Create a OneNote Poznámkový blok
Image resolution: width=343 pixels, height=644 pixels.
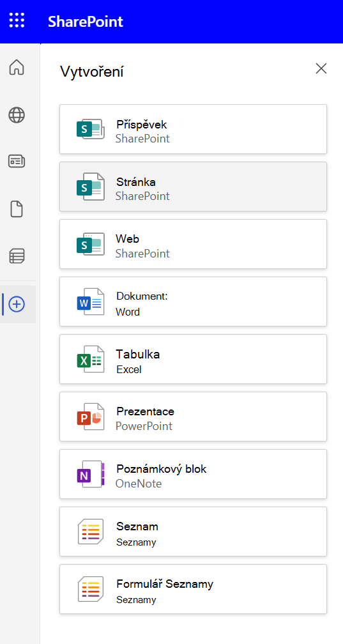[x=193, y=474]
